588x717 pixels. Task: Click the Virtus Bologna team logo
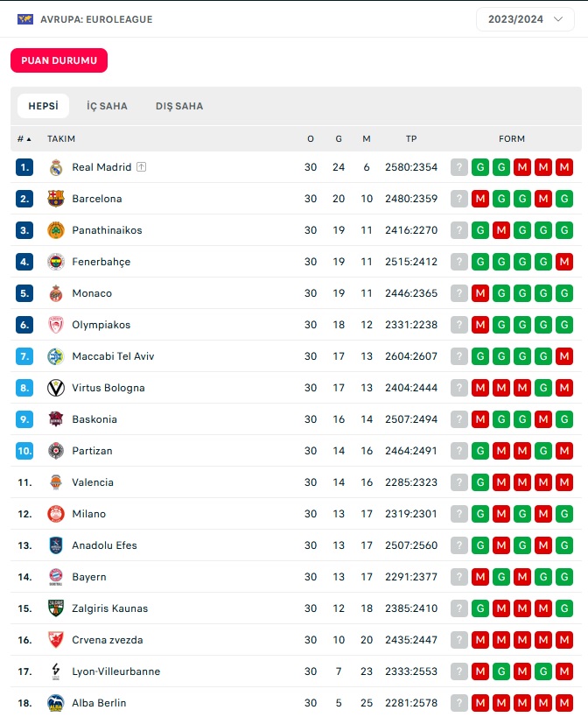pos(56,388)
